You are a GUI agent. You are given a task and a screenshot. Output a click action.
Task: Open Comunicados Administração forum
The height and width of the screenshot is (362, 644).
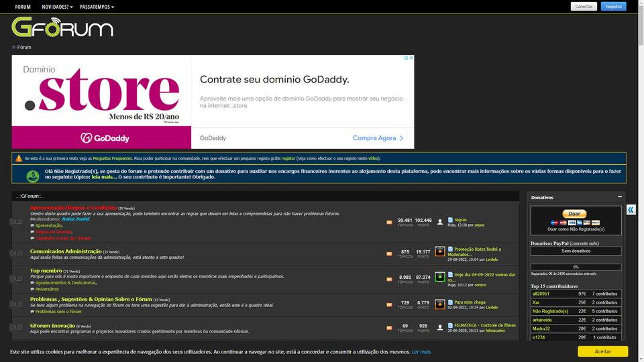(x=66, y=251)
